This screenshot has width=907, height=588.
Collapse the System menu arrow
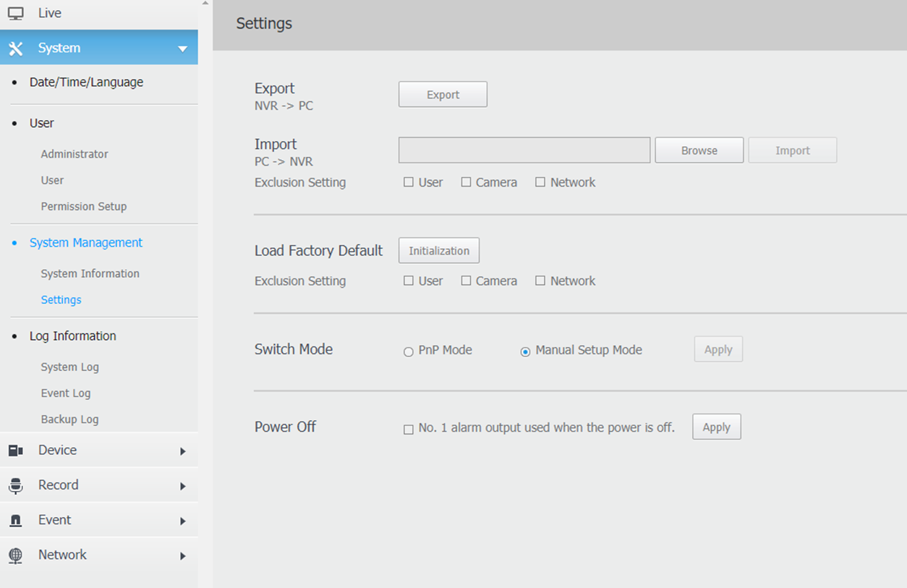tap(182, 49)
